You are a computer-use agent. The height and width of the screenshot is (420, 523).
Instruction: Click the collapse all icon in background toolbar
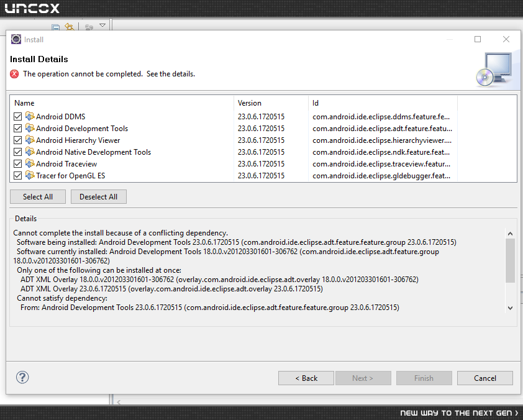tap(56, 27)
